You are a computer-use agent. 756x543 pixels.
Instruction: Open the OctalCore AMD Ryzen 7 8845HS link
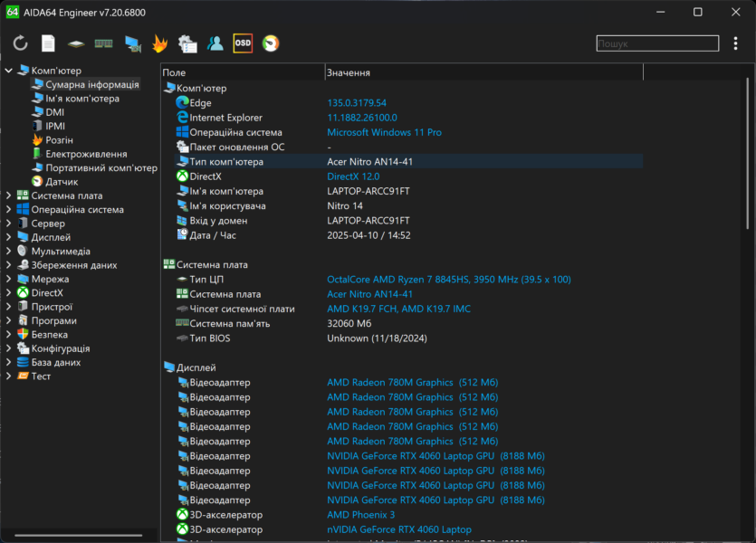[449, 280]
